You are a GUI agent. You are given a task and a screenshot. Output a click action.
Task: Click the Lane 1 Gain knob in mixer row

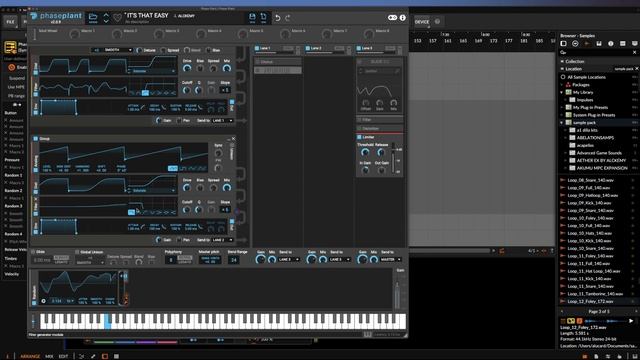click(x=260, y=259)
